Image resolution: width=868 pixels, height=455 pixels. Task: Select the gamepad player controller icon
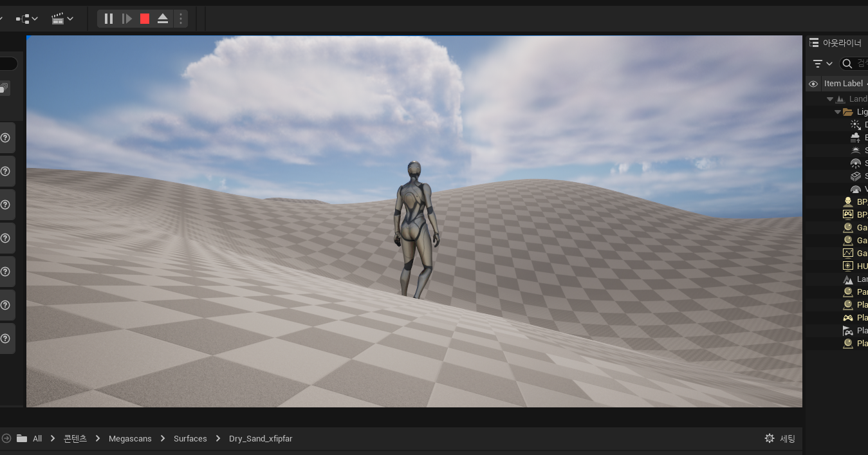[x=848, y=318]
